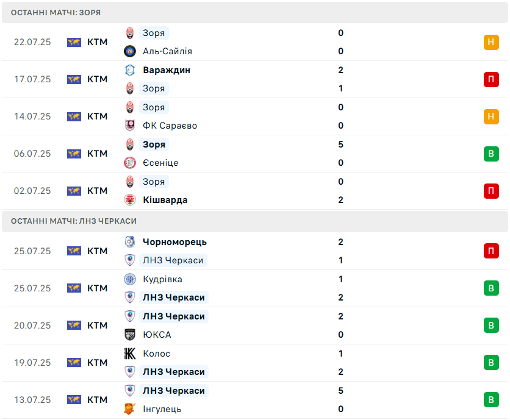Click the Аль-Сайлія team logo
The image size is (510, 420).
pyautogui.click(x=129, y=51)
